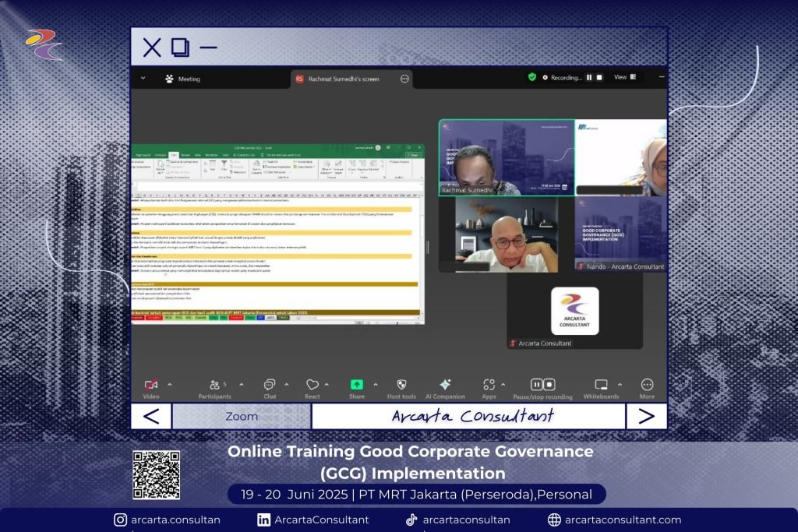Stop recording from top recording indicator
Viewport: 798px width, 532px height.
click(x=599, y=78)
